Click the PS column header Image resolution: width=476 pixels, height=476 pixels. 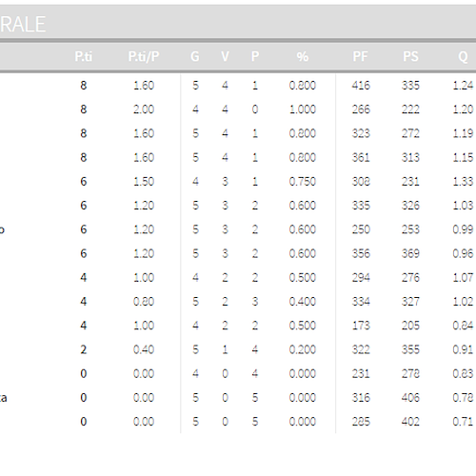click(x=410, y=57)
